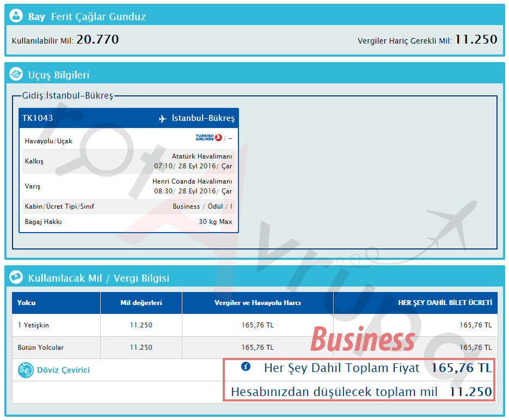Viewport: 509px width, 420px height.
Task: Click the money icon beside Kullanılacak Mil
Action: pos(16,278)
